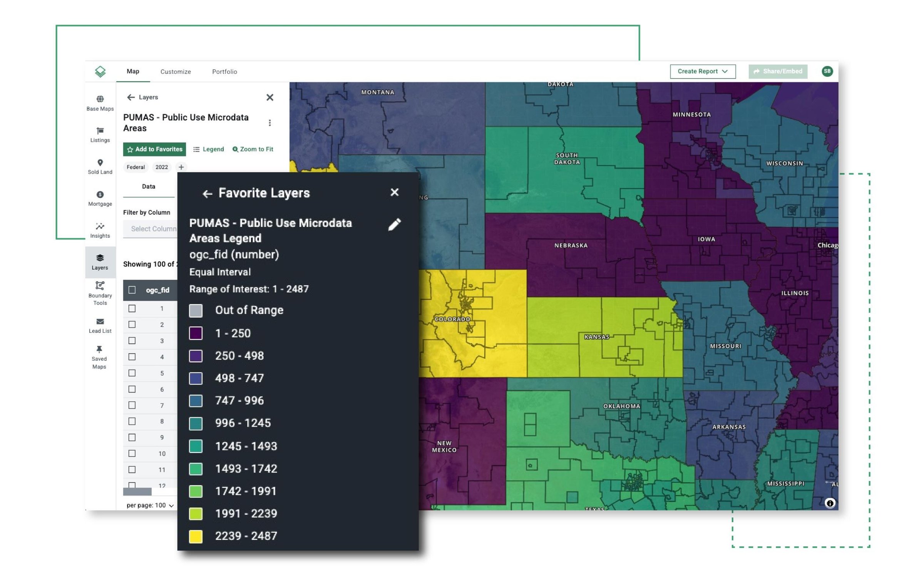This screenshot has height=571, width=924.
Task: Switch to the Customize tab
Action: tap(176, 72)
